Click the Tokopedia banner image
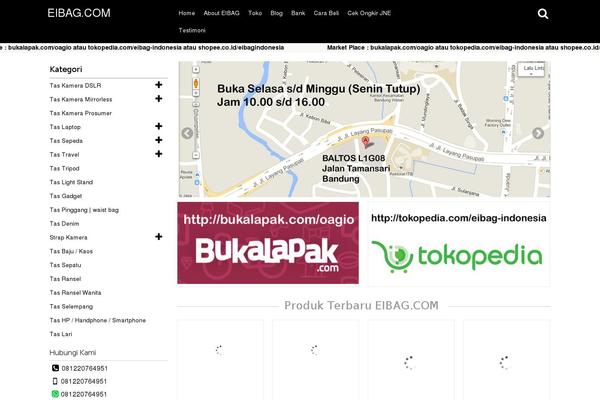600x400 pixels. click(x=459, y=245)
